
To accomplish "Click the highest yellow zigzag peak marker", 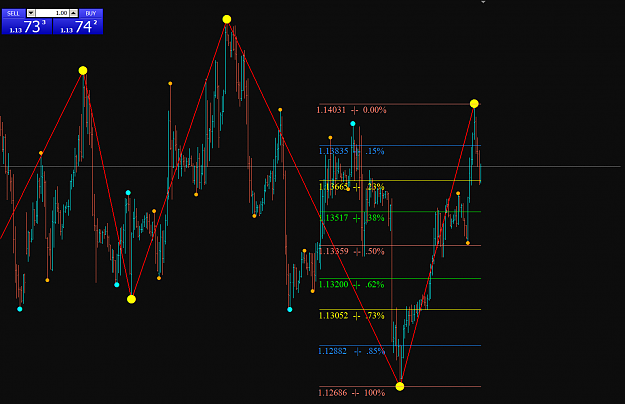I will 227,19.
